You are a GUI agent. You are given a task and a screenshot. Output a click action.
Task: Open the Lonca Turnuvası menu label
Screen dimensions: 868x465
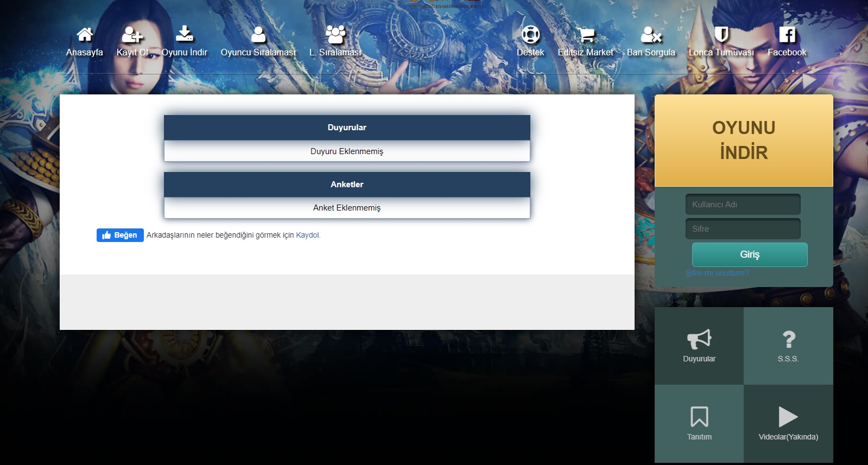click(x=721, y=52)
